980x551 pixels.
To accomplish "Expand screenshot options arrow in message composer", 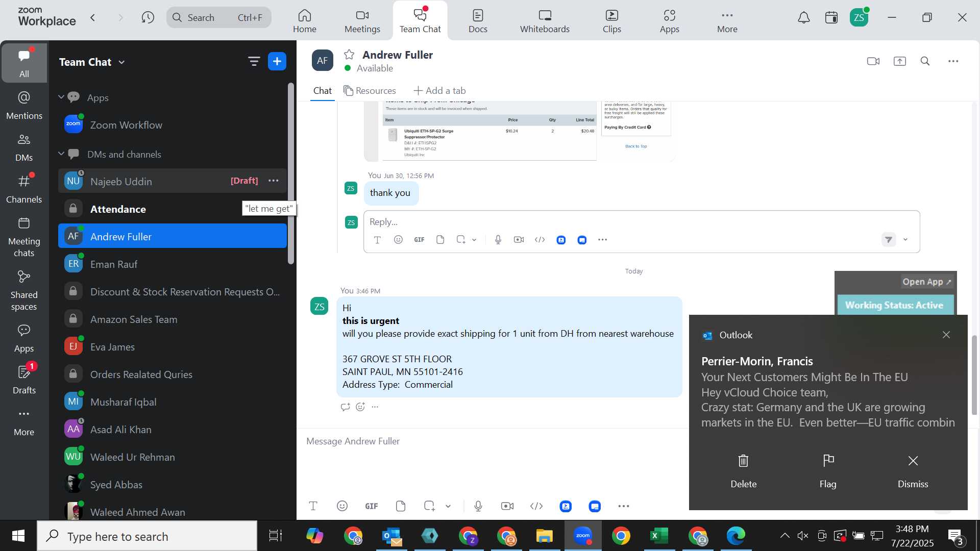I will click(x=448, y=507).
